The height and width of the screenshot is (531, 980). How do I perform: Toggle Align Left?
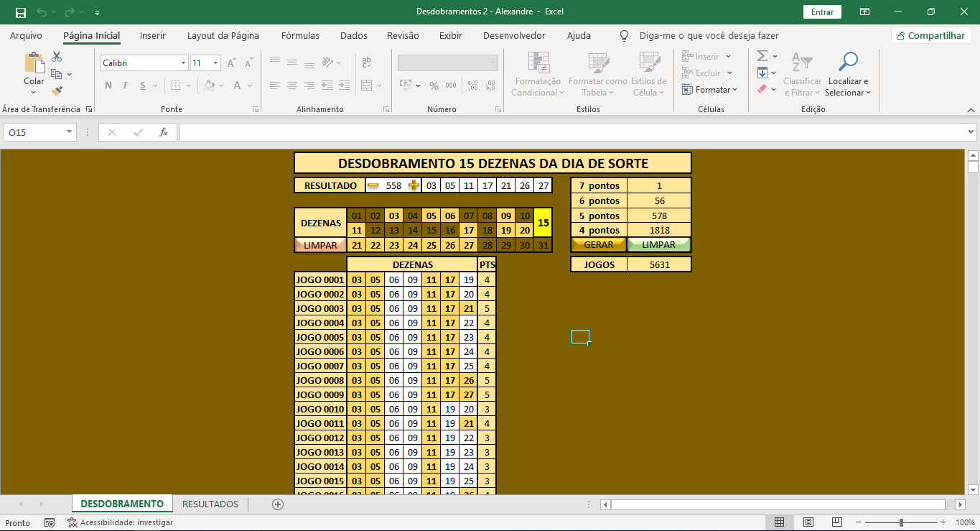(275, 86)
